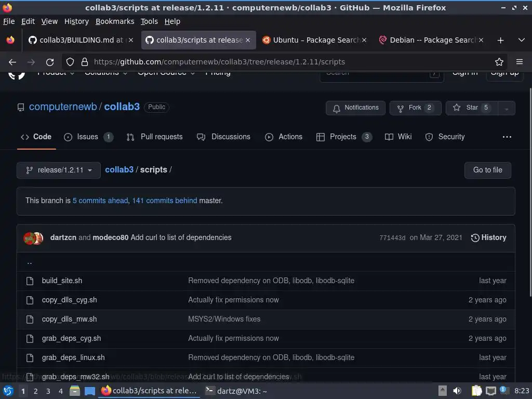Image resolution: width=532 pixels, height=399 pixels.
Task: Click the file icon beside build_site.sh
Action: pyautogui.click(x=30, y=281)
